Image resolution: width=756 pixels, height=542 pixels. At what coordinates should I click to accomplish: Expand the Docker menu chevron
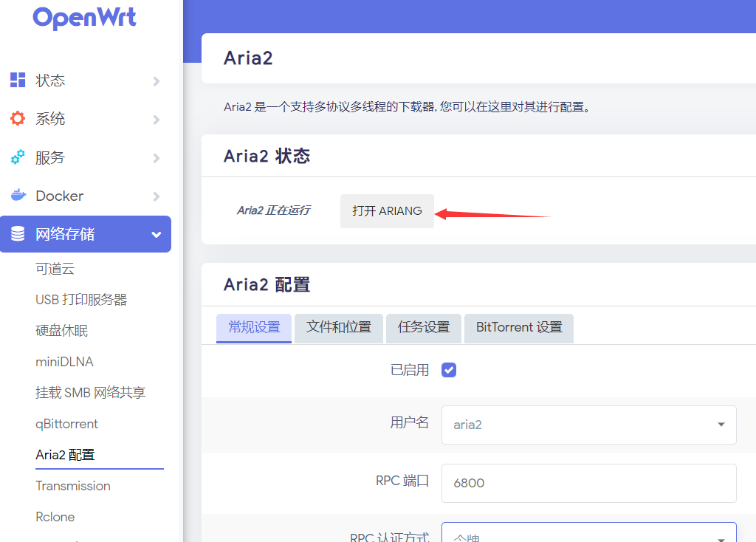click(x=157, y=196)
